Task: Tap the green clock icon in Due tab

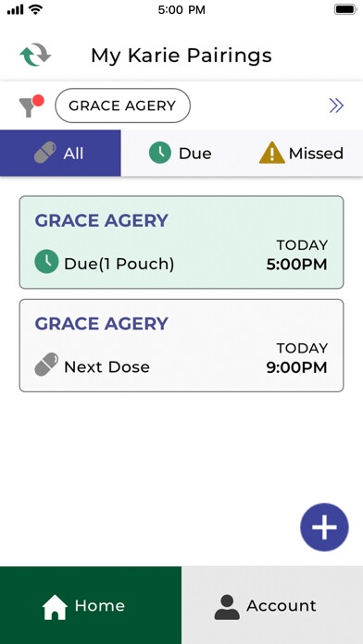Action: pos(160,153)
